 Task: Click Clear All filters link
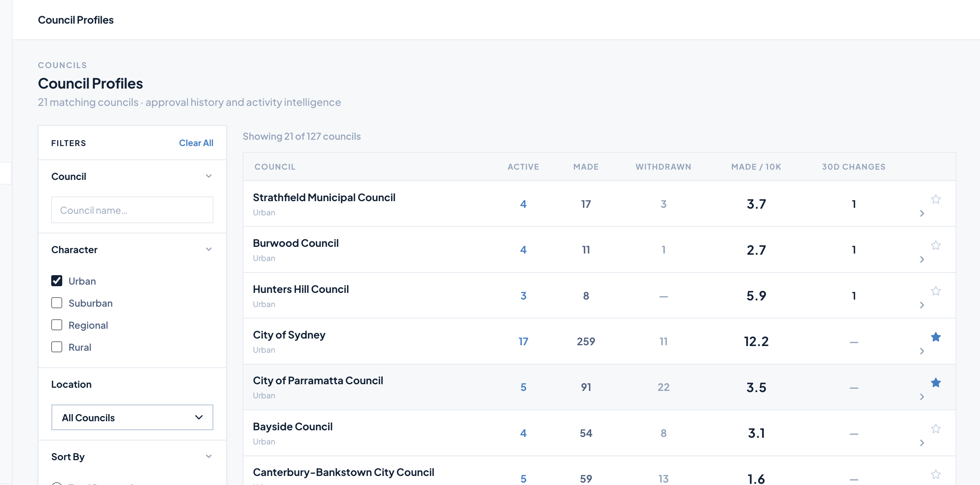point(196,143)
